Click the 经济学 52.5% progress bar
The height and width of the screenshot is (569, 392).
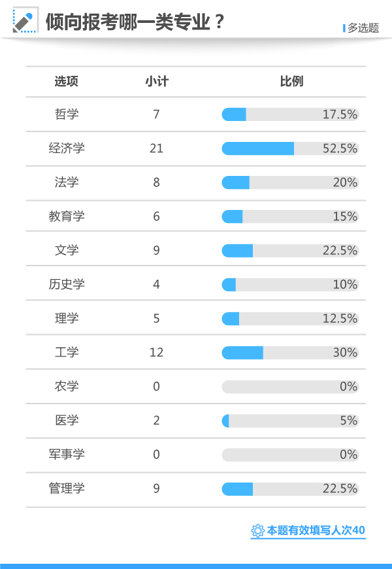click(290, 148)
